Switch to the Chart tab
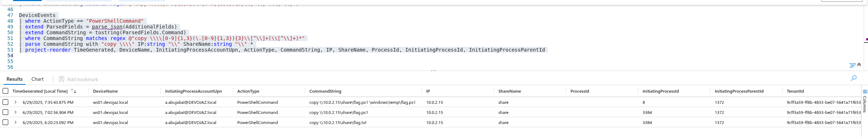The width and height of the screenshot is (868, 137). pyautogui.click(x=38, y=79)
